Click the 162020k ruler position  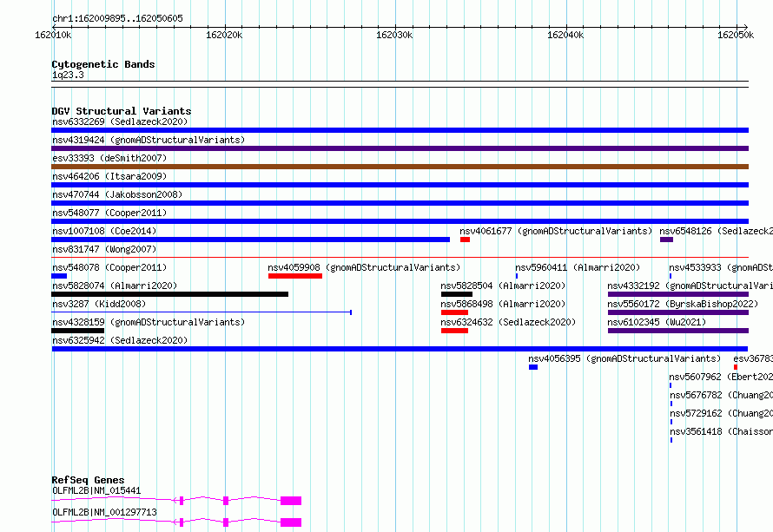pyautogui.click(x=224, y=35)
